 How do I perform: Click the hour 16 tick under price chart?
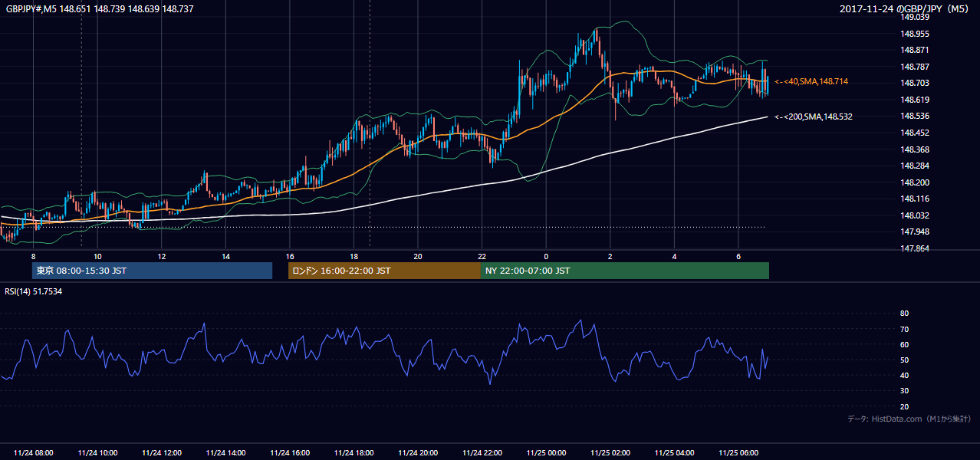[289, 256]
